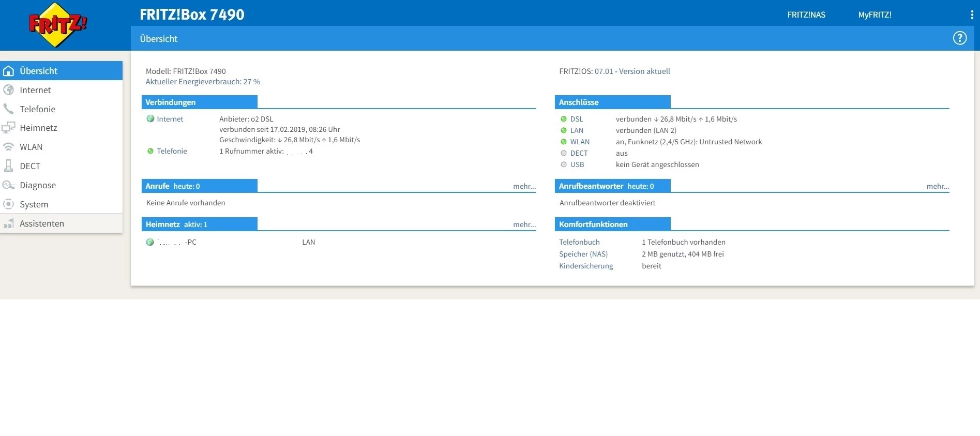This screenshot has width=980, height=436.
Task: Click the DSL link under Anschlüsse
Action: point(577,119)
